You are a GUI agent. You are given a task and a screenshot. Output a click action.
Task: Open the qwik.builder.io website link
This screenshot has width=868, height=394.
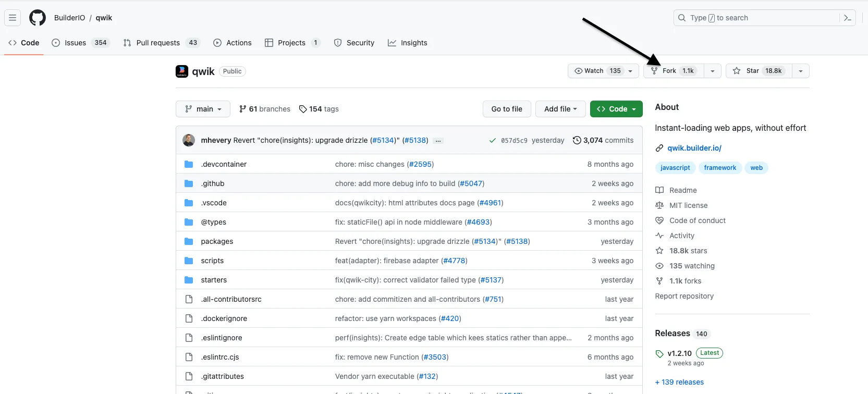click(x=694, y=148)
